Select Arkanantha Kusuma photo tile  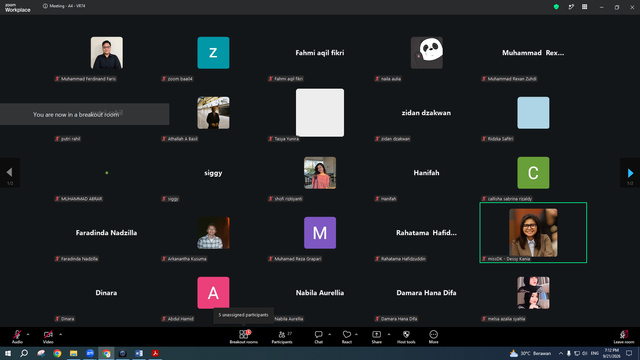coord(213,233)
